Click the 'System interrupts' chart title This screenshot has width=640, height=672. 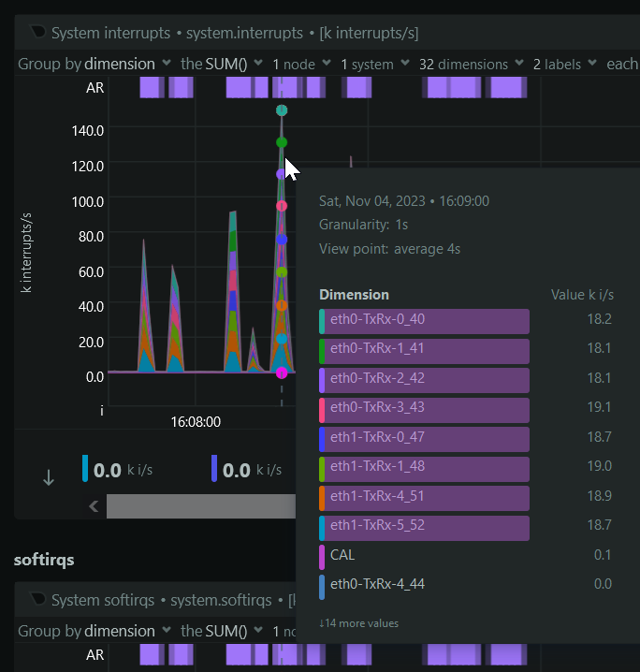[x=111, y=33]
